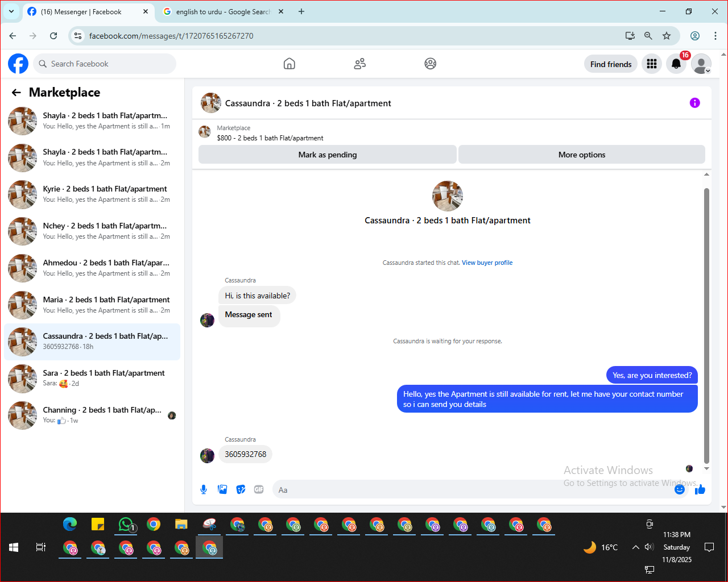Go back in browser history
Image resolution: width=728 pixels, height=582 pixels.
point(13,36)
